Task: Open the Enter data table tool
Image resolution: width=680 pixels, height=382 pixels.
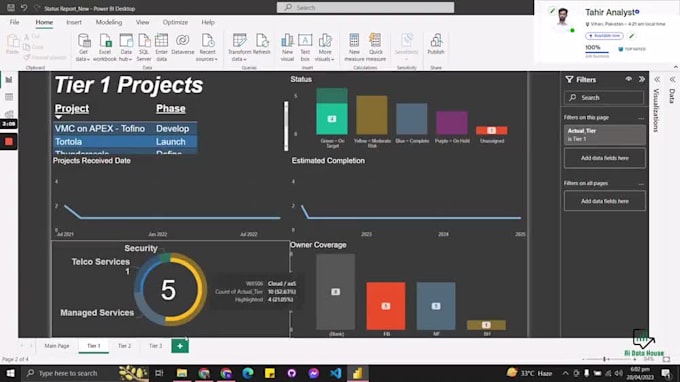Action: (161, 47)
